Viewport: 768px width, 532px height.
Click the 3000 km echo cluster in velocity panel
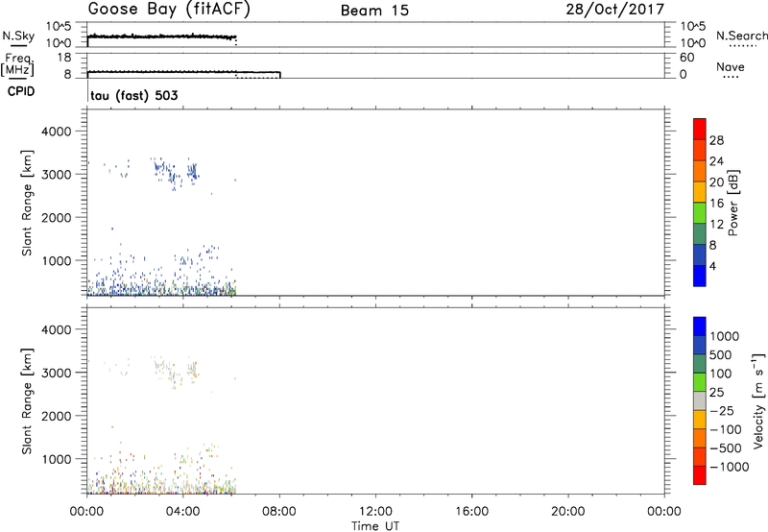pyautogui.click(x=174, y=371)
